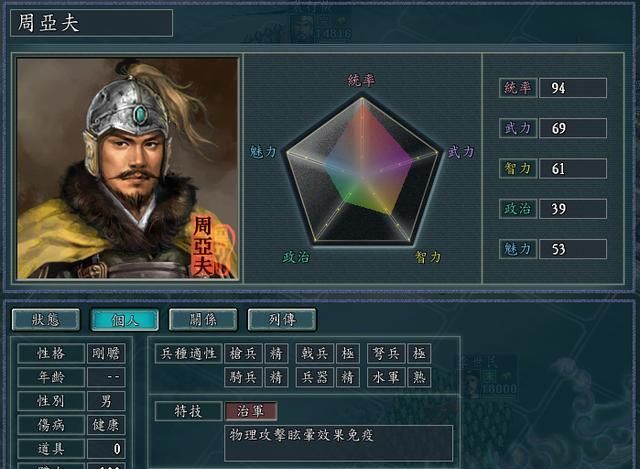Screen dimensions: 640x469
Task: Switch to the 個人 personal tab
Action: pyautogui.click(x=124, y=319)
